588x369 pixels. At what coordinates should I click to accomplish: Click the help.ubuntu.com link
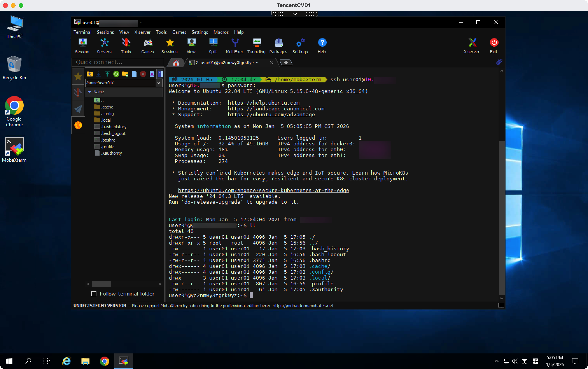[x=263, y=103]
